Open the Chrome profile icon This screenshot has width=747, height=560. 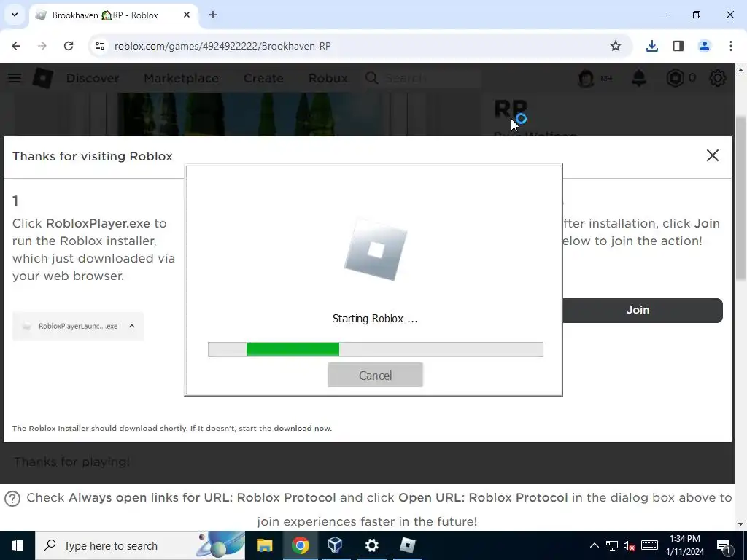point(705,46)
